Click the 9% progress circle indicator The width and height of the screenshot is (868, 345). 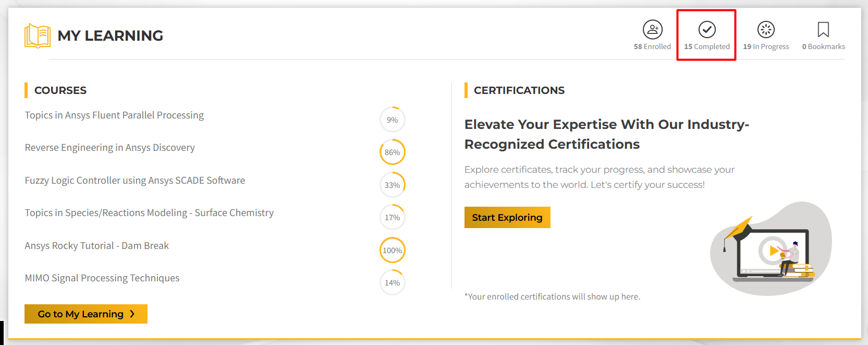tap(393, 120)
